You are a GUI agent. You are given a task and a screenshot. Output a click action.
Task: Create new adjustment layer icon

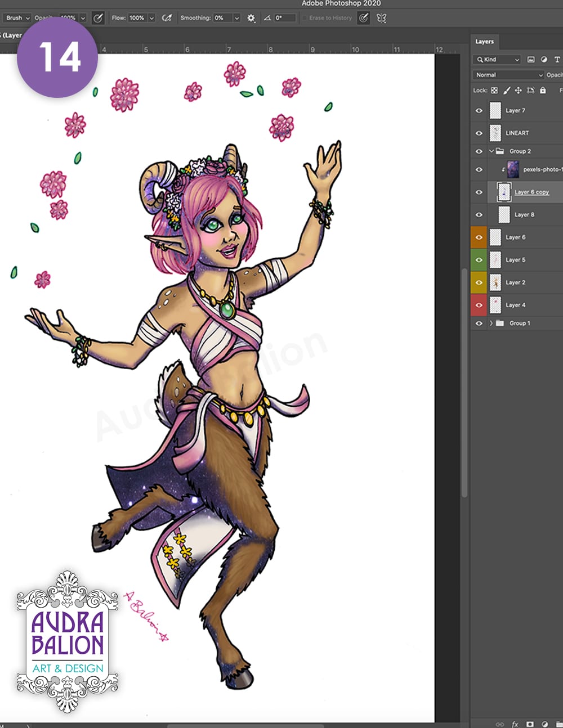tap(544, 724)
